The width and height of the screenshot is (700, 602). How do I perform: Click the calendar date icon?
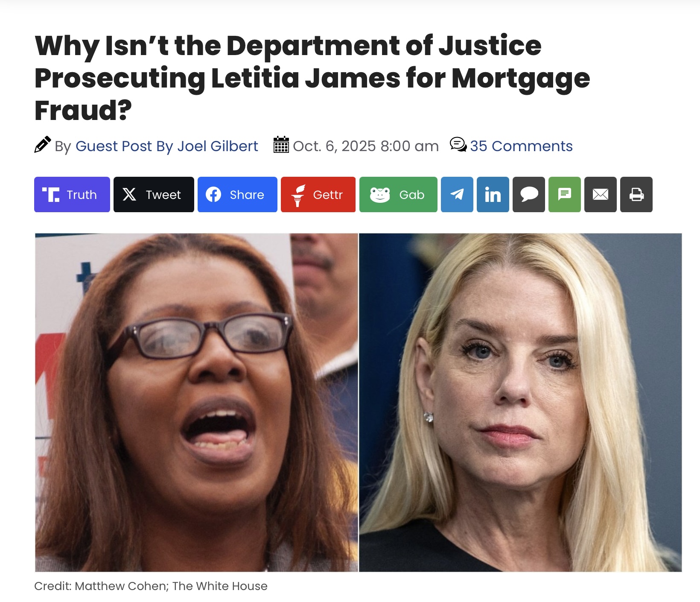tap(281, 145)
